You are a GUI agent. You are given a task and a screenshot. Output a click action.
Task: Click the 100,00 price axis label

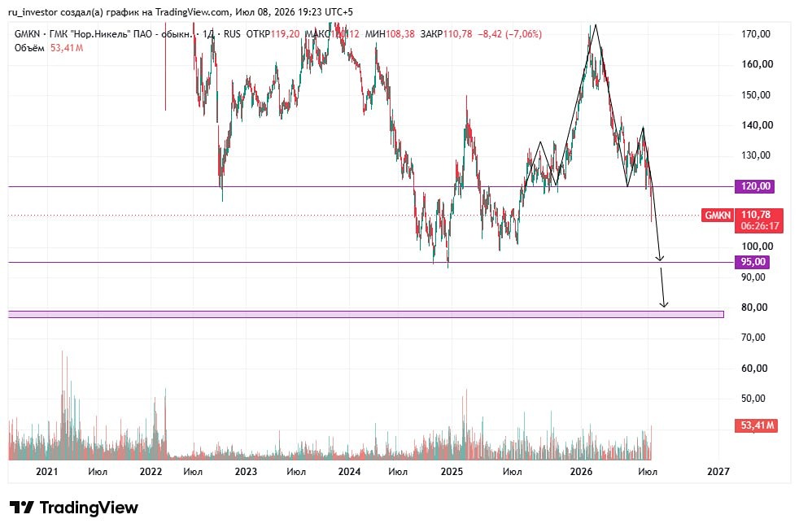click(758, 246)
